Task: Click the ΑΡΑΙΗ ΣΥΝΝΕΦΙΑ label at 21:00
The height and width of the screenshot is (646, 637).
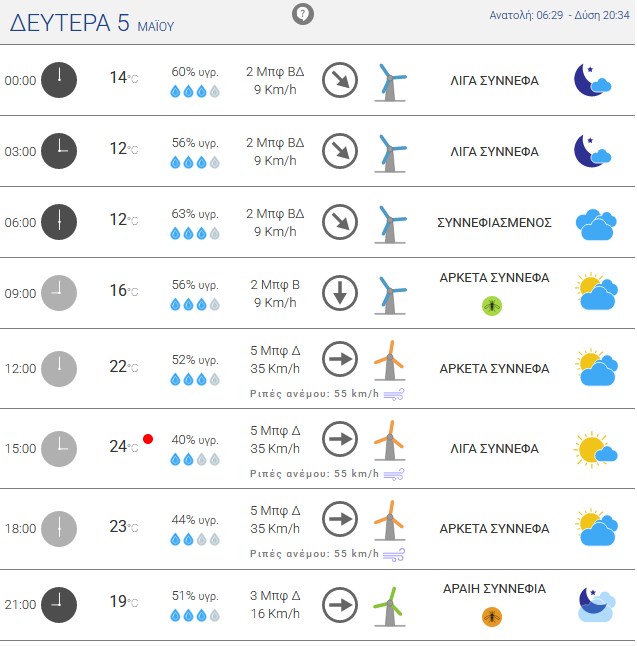Action: coord(494,588)
